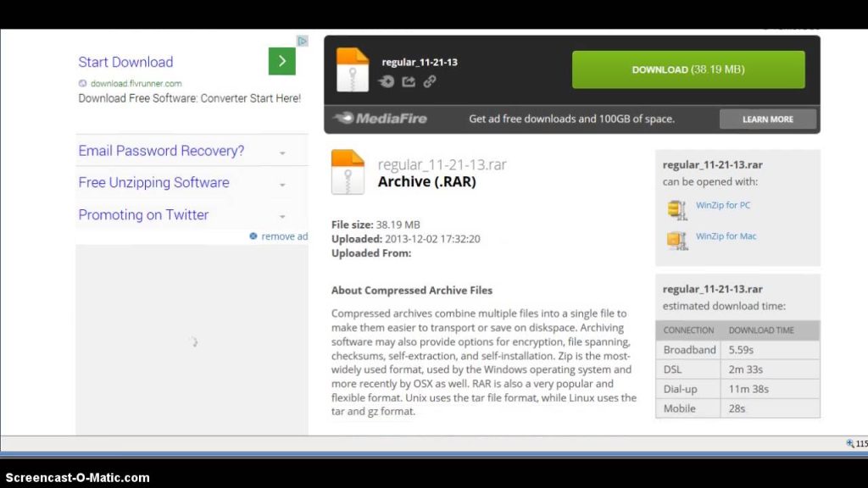Viewport: 868px width, 488px height.
Task: Click the green arrow beside Start Download
Action: tap(281, 62)
